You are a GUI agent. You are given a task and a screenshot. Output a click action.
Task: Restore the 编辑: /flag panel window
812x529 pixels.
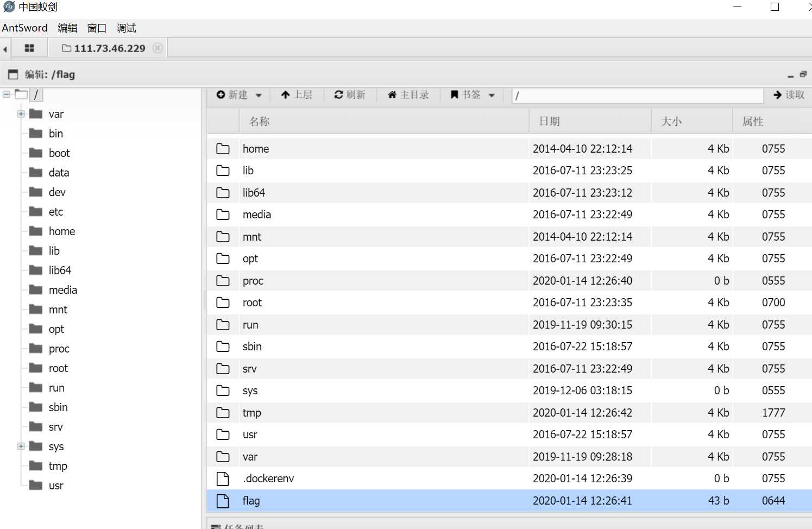pyautogui.click(x=803, y=74)
